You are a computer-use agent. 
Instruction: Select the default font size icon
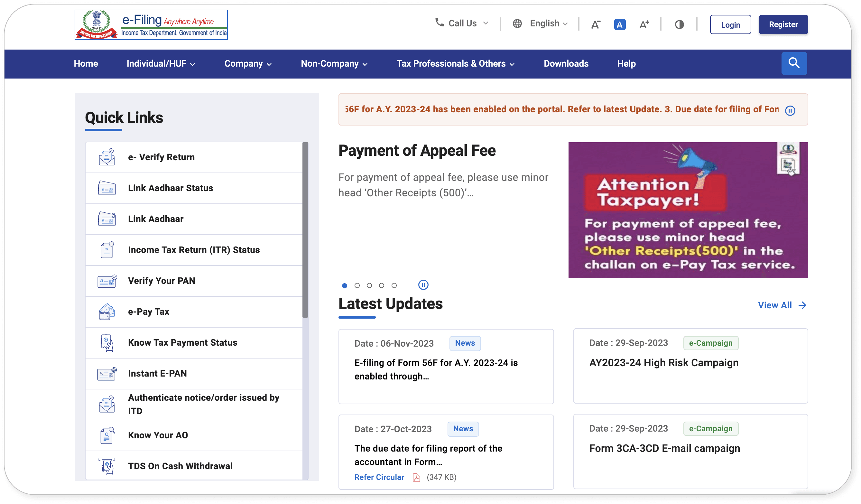coord(619,24)
